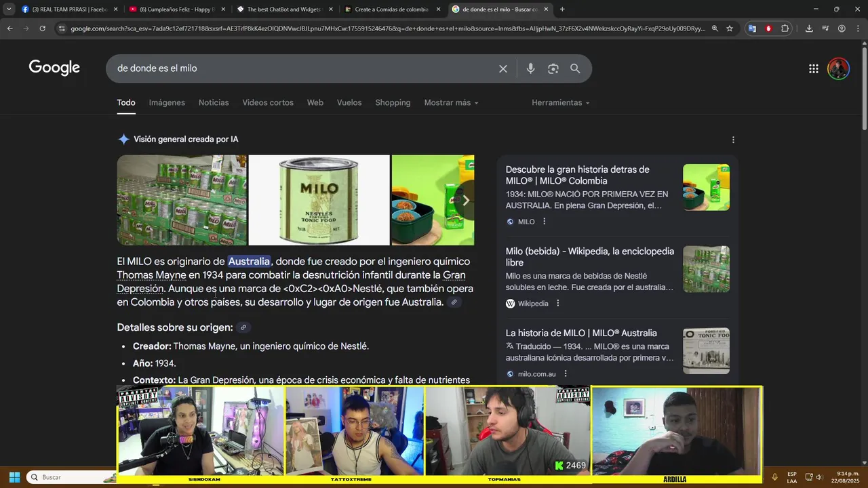
Task: Show next image in the carousel arrow
Action: [x=465, y=201]
